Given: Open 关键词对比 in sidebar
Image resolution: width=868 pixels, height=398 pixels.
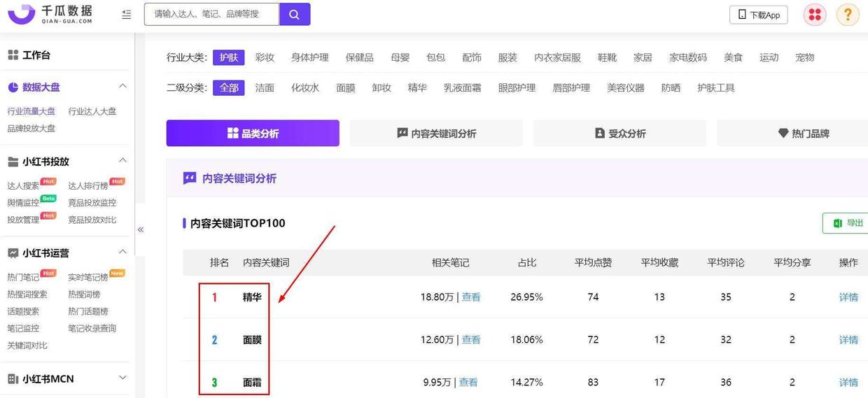Looking at the screenshot, I should coord(27,346).
